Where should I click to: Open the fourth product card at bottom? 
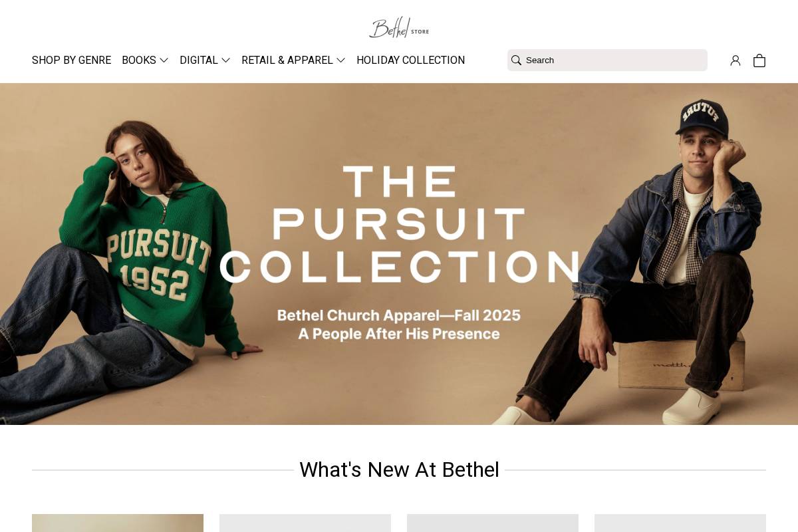680,523
